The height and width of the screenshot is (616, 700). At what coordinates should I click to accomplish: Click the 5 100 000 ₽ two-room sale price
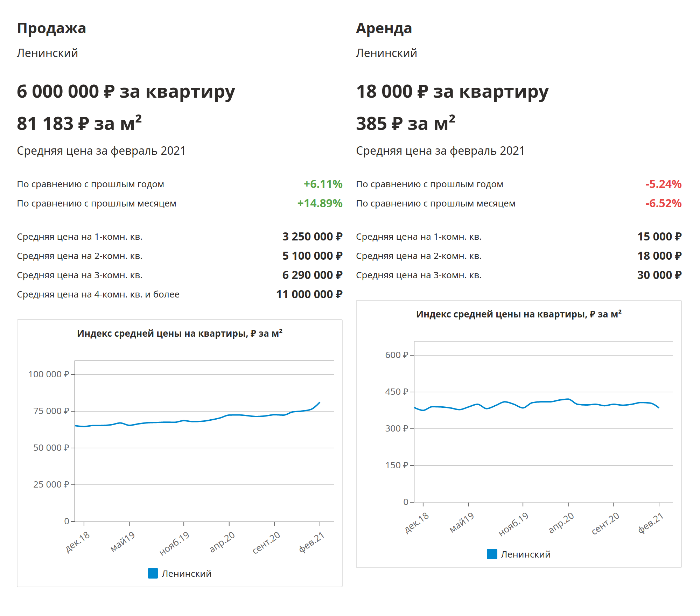click(x=312, y=256)
